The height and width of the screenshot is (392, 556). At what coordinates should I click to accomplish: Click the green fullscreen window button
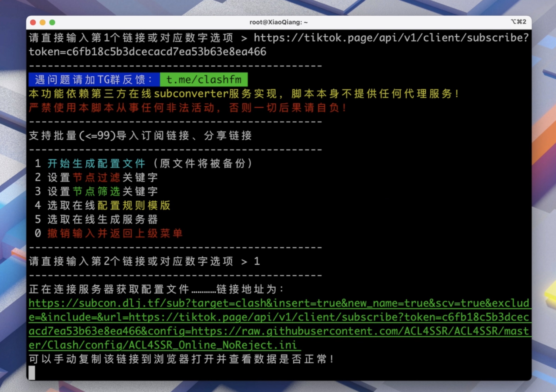click(52, 23)
